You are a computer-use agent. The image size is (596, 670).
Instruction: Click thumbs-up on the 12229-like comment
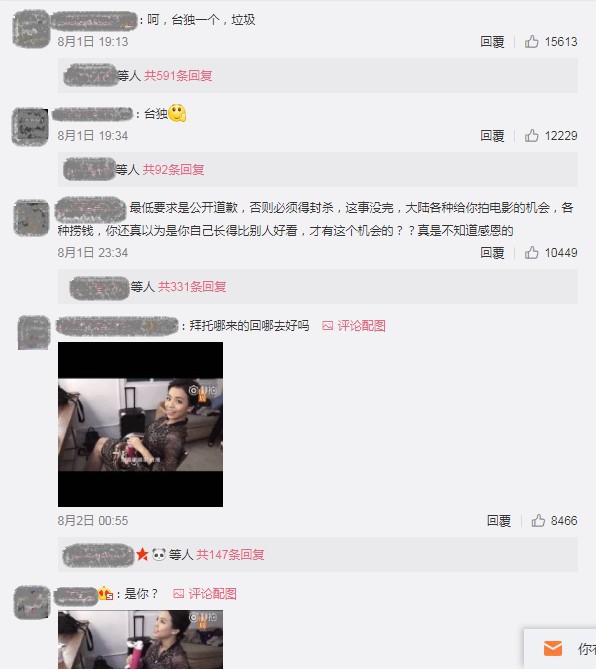[531, 135]
